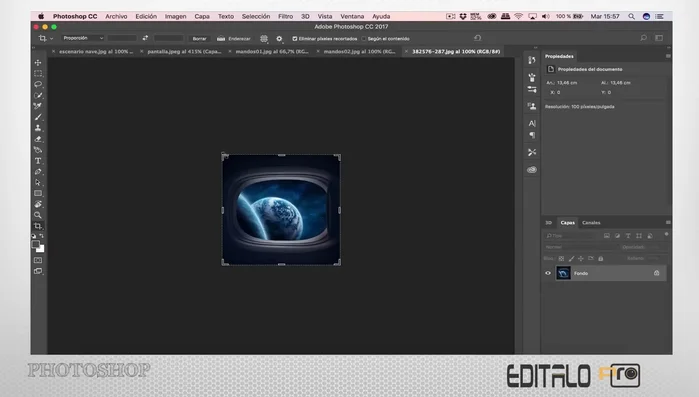Open the Edición menu
This screenshot has width=699, height=397.
pos(146,16)
